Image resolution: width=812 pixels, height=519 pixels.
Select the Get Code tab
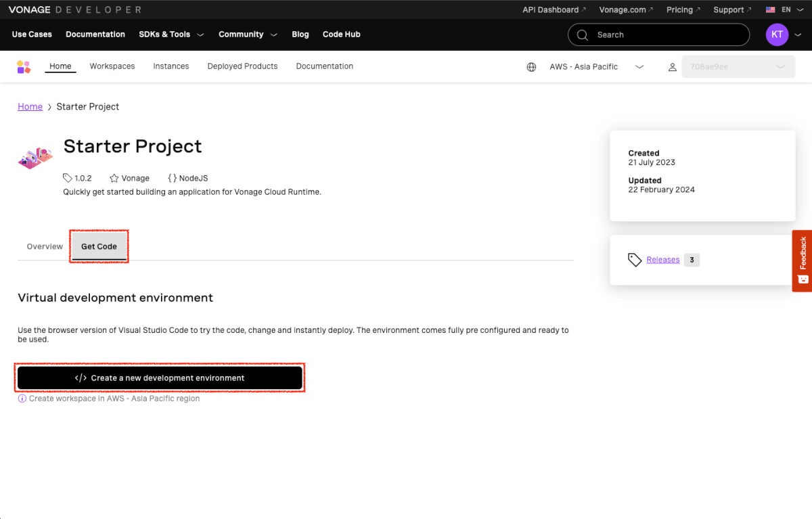click(99, 246)
